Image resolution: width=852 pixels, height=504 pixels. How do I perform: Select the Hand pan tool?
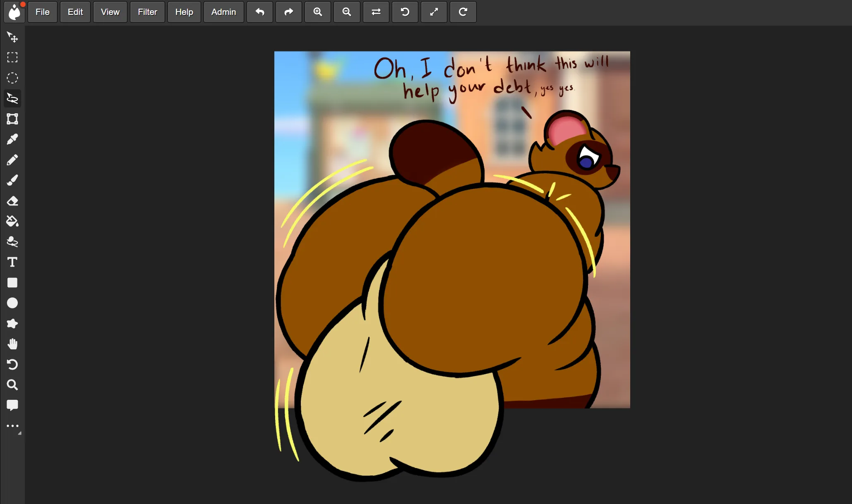coord(12,344)
